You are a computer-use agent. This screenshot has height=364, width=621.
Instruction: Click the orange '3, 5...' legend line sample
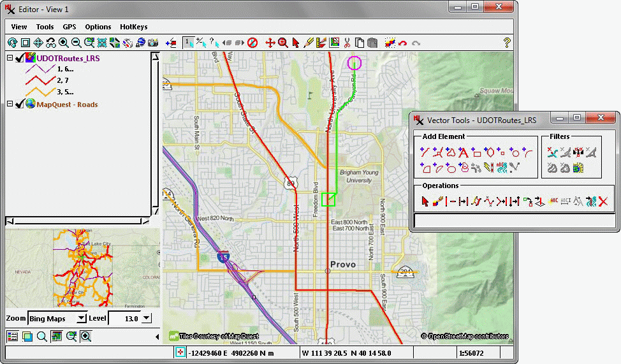tap(40, 92)
